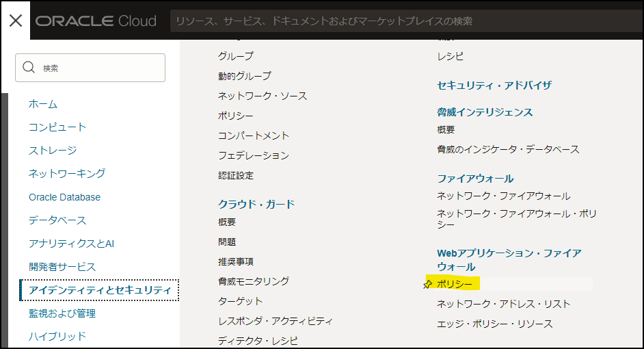Viewport: 644px width, 349px height.
Task: Close the navigation menu with X icon
Action: pyautogui.click(x=16, y=21)
